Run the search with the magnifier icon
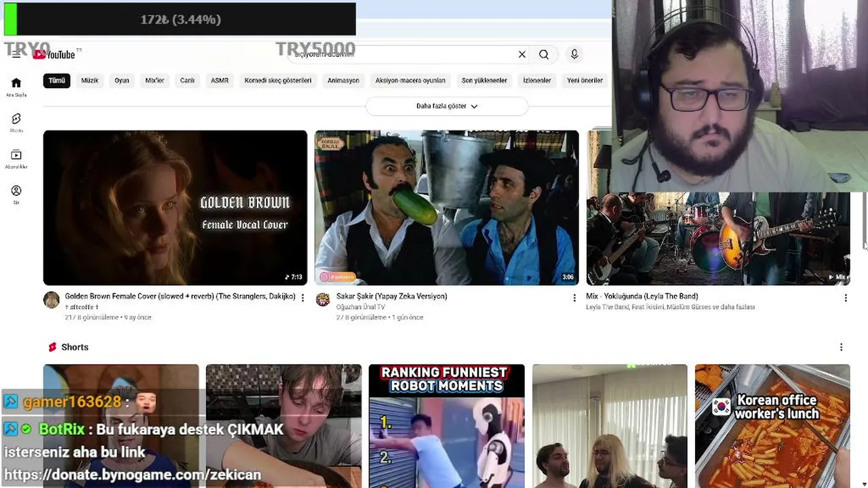This screenshot has height=488, width=868. pos(544,54)
